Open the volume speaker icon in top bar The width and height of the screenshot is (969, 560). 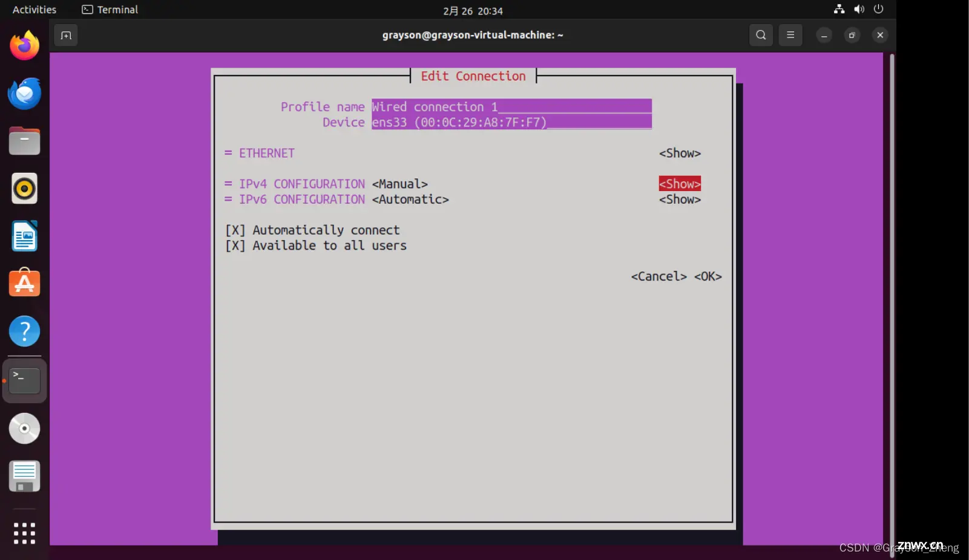point(859,9)
